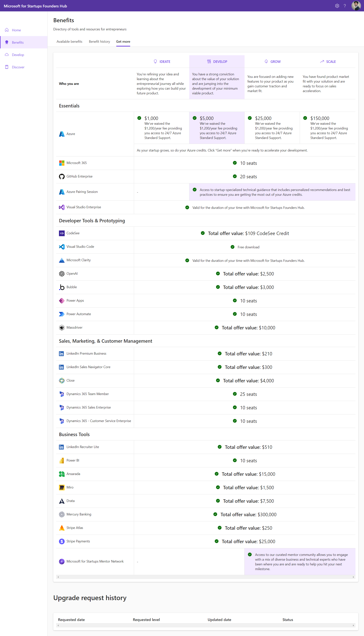Switch to Available benefits tab
The image size is (364, 636).
click(69, 42)
